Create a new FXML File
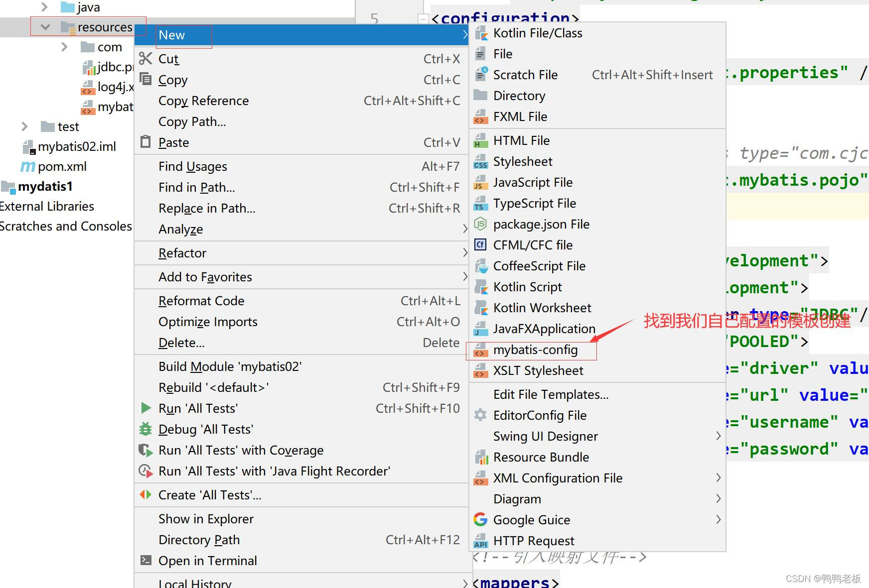Screen dimensions: 869x588 [x=520, y=116]
